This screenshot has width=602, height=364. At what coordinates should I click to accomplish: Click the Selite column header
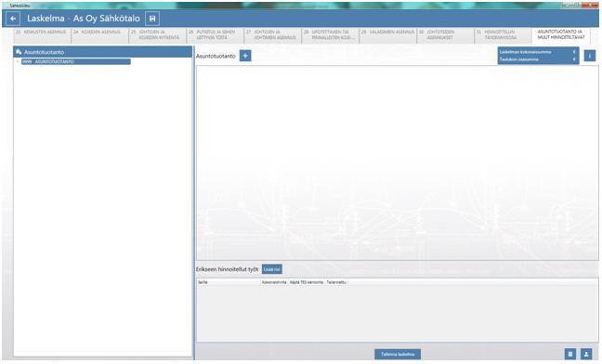[x=203, y=282]
